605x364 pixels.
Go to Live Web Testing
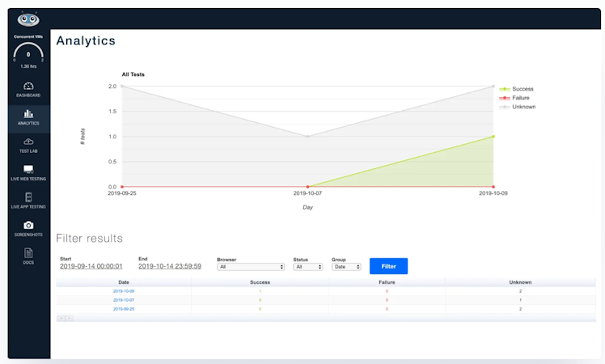[x=28, y=173]
